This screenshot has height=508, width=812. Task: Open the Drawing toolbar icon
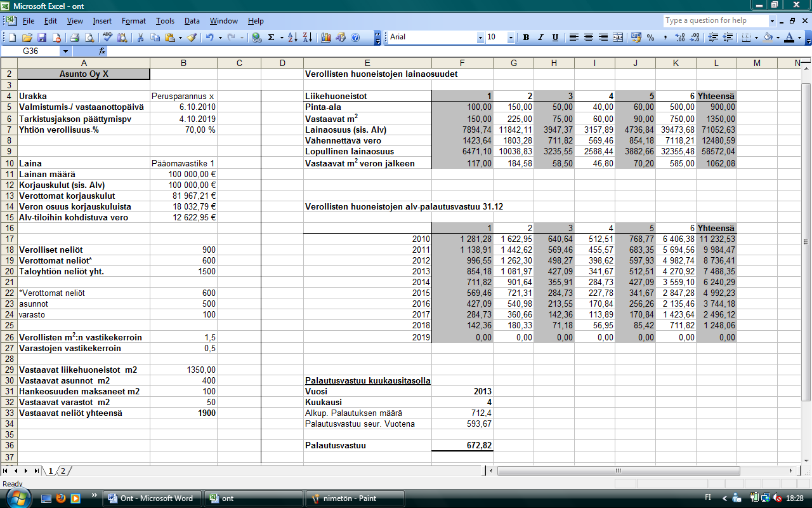coord(341,37)
